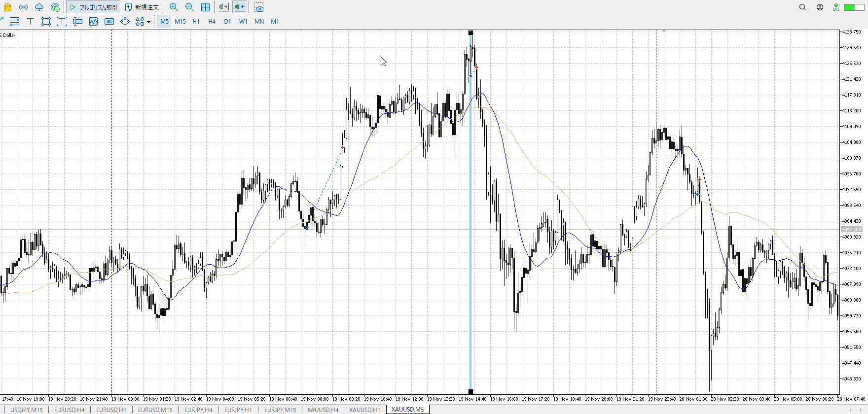Click the 4082.209 price level label

[851, 229]
